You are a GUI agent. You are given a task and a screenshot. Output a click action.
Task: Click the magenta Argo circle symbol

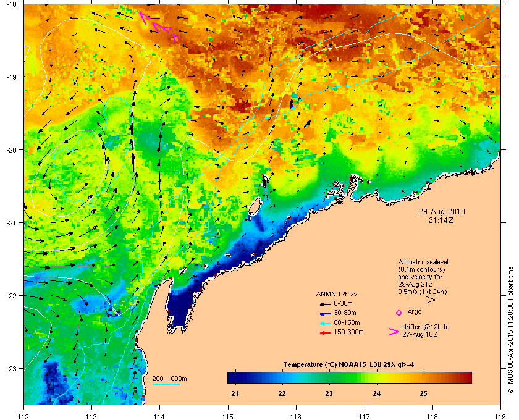(399, 313)
